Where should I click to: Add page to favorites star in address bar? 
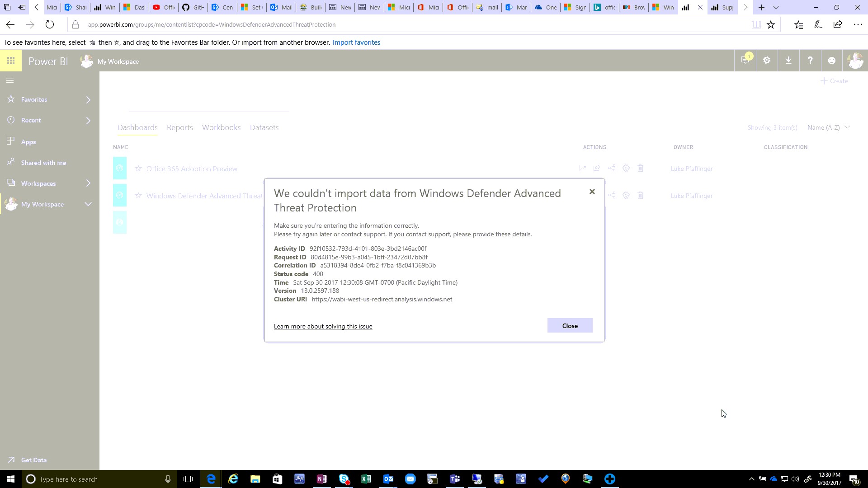771,24
